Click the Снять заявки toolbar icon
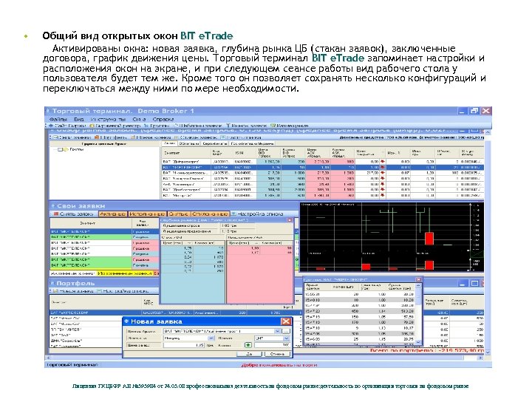This screenshot has width=532, height=399. [72, 137]
